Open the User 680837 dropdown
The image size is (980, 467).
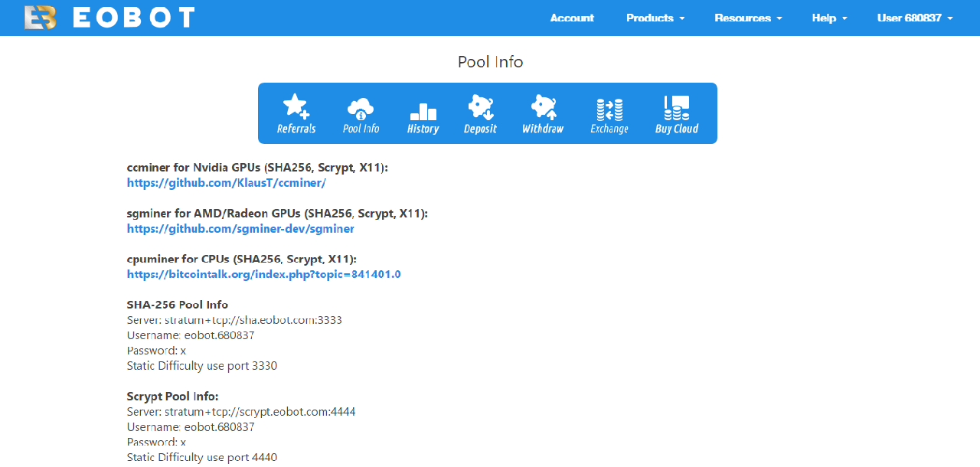click(915, 18)
